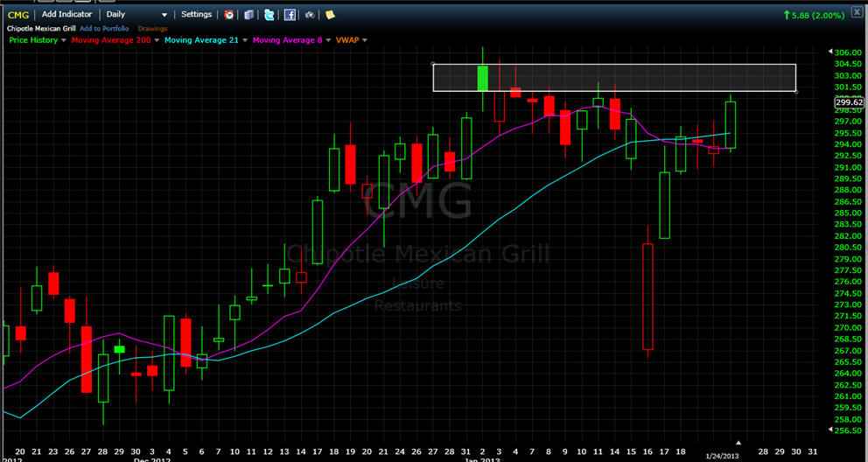This screenshot has width=868, height=462.
Task: Share chart via the Twitter icon
Action: [269, 15]
